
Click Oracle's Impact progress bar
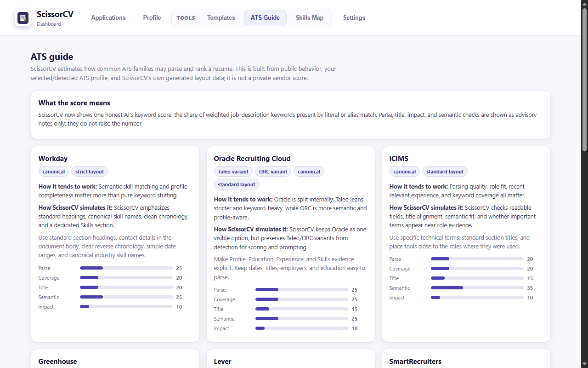[x=302, y=328]
